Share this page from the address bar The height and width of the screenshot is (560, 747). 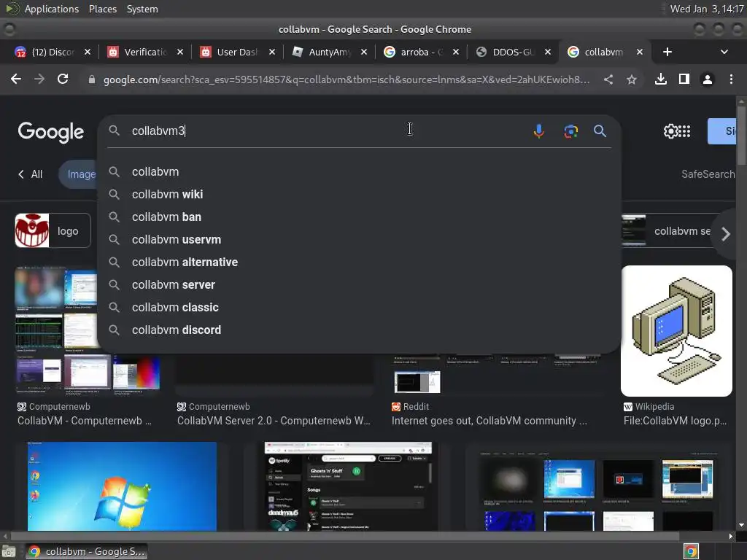(x=608, y=79)
